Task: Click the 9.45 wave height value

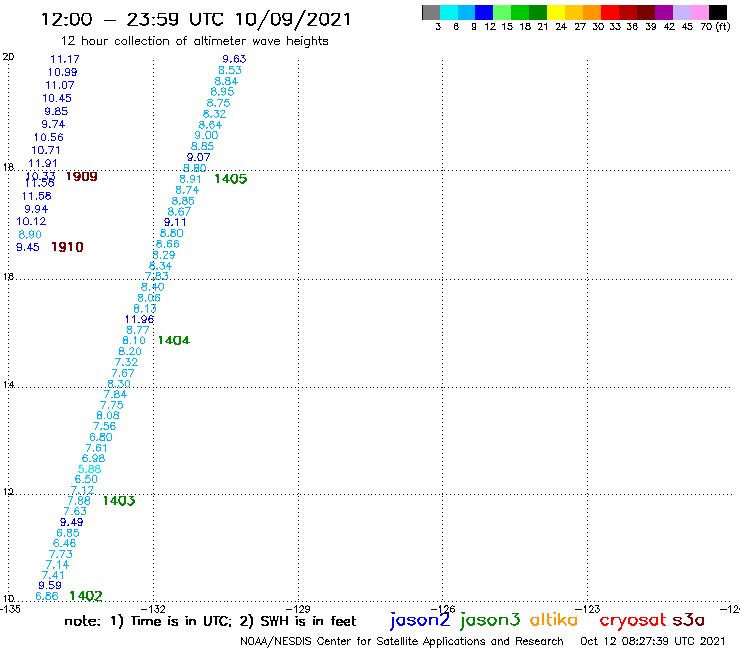Action: tap(28, 247)
